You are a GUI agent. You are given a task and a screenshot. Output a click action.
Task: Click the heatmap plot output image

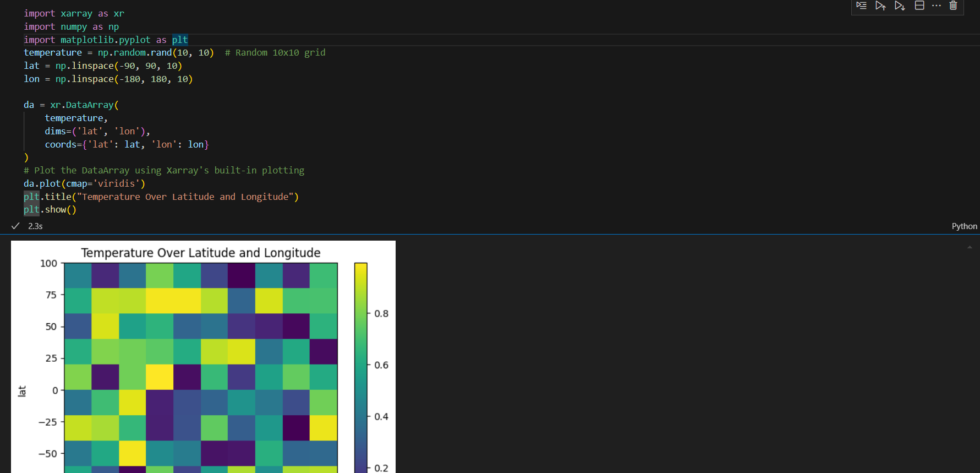[x=203, y=357]
